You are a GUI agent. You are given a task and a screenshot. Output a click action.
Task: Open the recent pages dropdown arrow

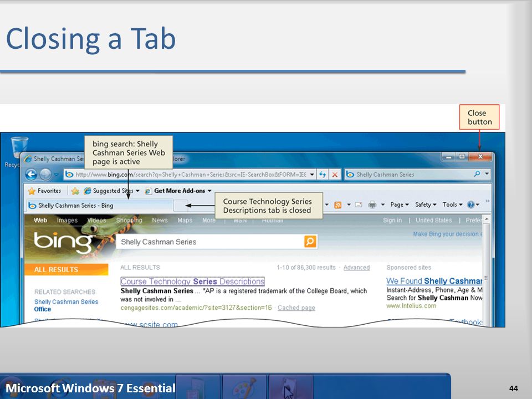(56, 175)
